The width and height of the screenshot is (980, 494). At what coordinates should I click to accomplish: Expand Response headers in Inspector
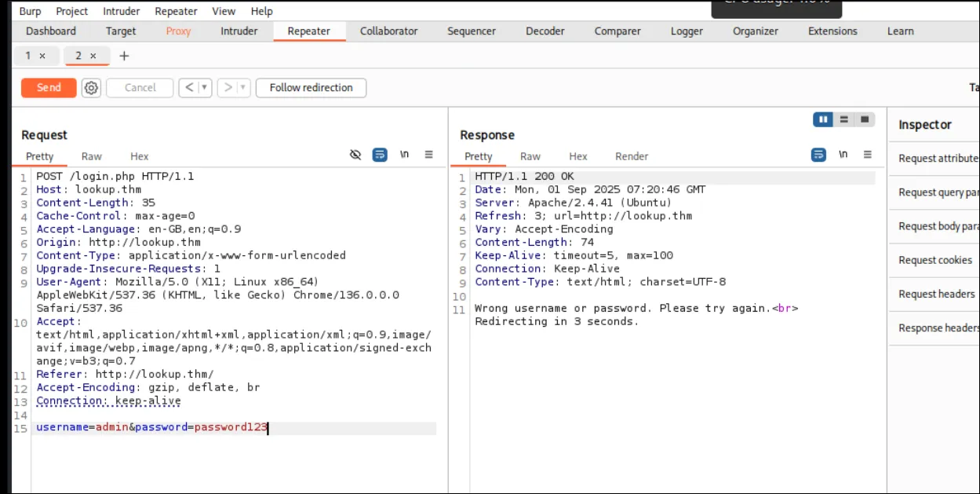click(934, 328)
